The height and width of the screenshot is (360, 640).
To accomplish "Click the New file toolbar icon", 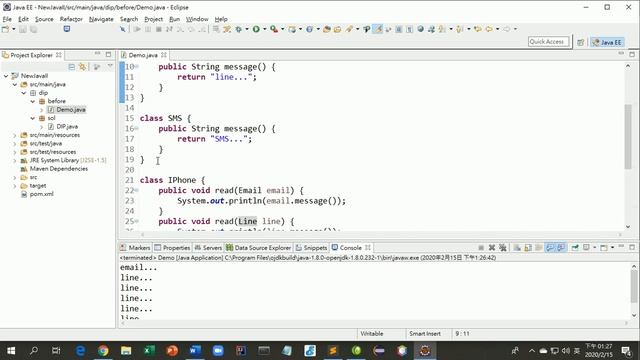I will pos(5,29).
